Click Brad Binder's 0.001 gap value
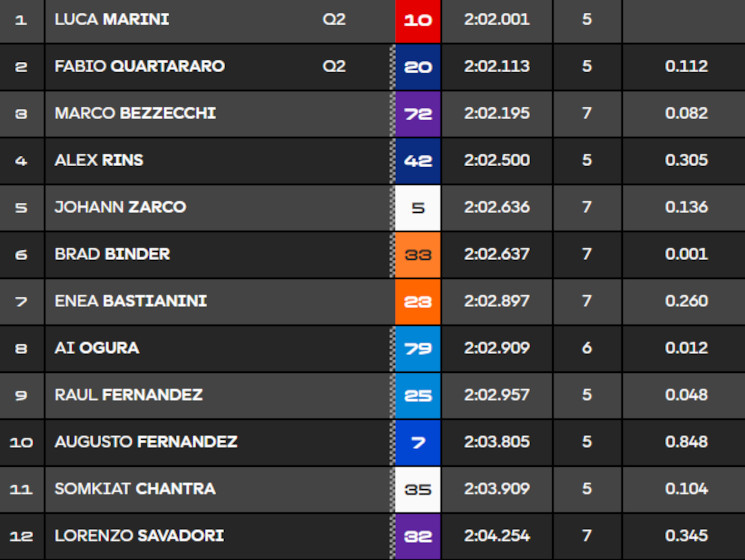The image size is (745, 560). (686, 254)
